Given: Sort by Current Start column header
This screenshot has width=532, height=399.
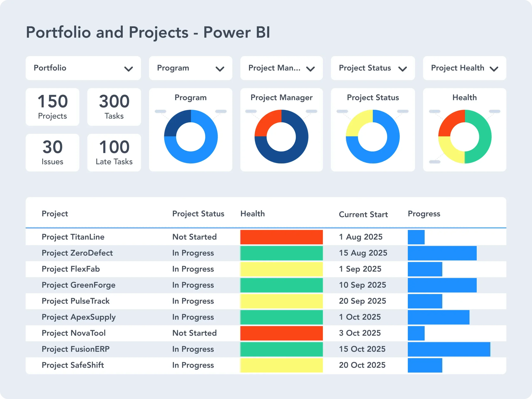Looking at the screenshot, I should coord(363,214).
